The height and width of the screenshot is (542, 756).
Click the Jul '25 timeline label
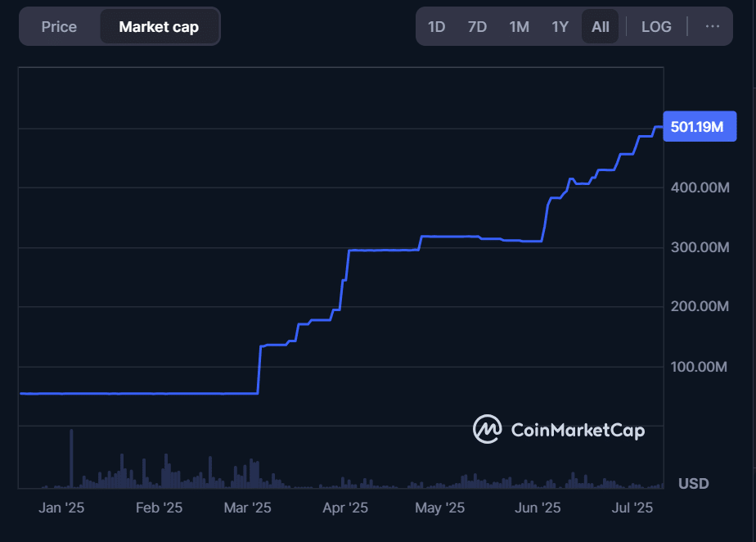point(632,508)
